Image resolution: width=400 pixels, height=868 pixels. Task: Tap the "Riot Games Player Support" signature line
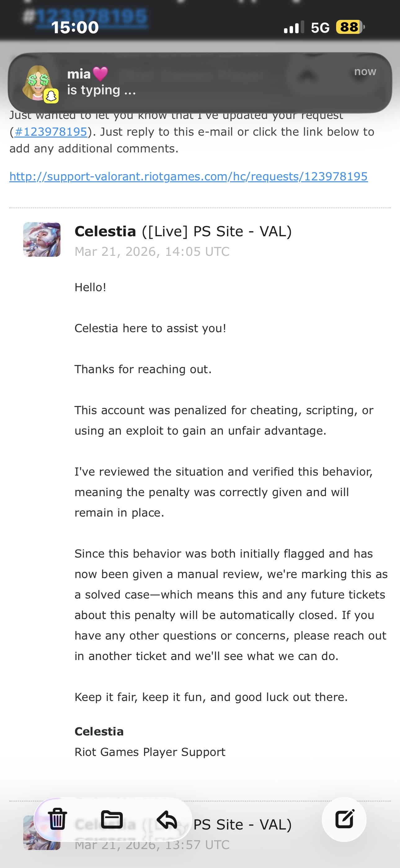[150, 752]
